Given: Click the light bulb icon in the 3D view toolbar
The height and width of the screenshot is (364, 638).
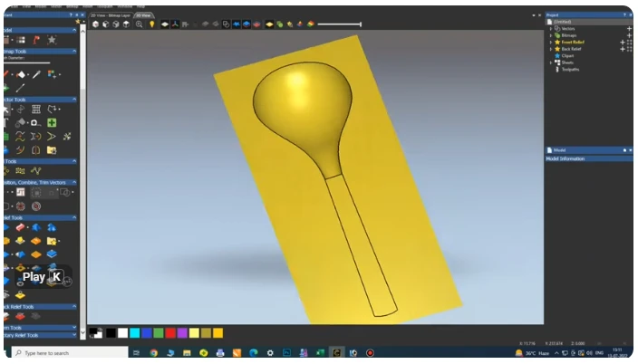Looking at the screenshot, I should pyautogui.click(x=152, y=24).
